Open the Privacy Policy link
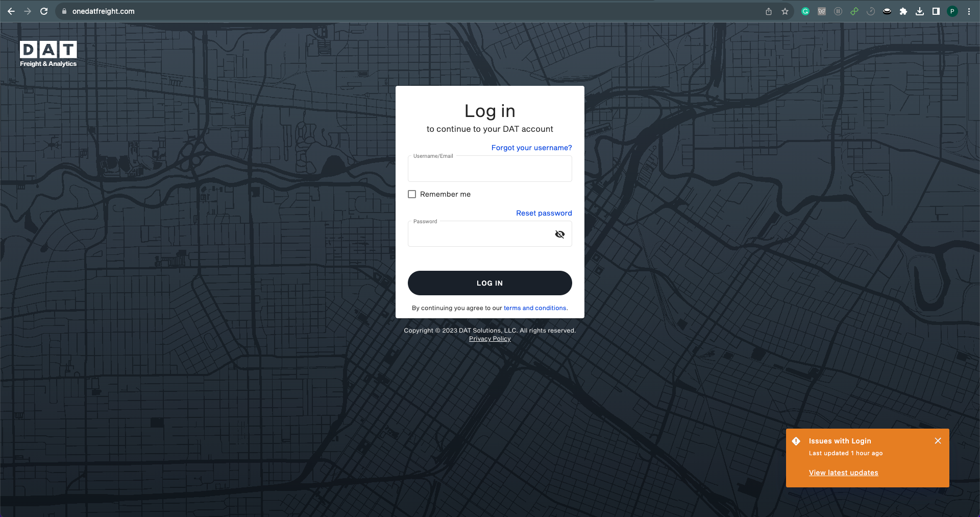Viewport: 980px width, 517px height. [490, 339]
